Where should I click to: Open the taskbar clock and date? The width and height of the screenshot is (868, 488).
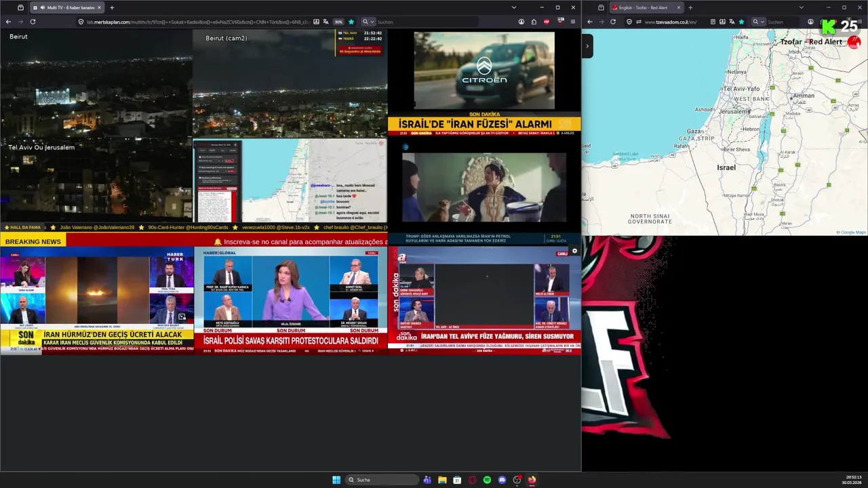(853, 480)
